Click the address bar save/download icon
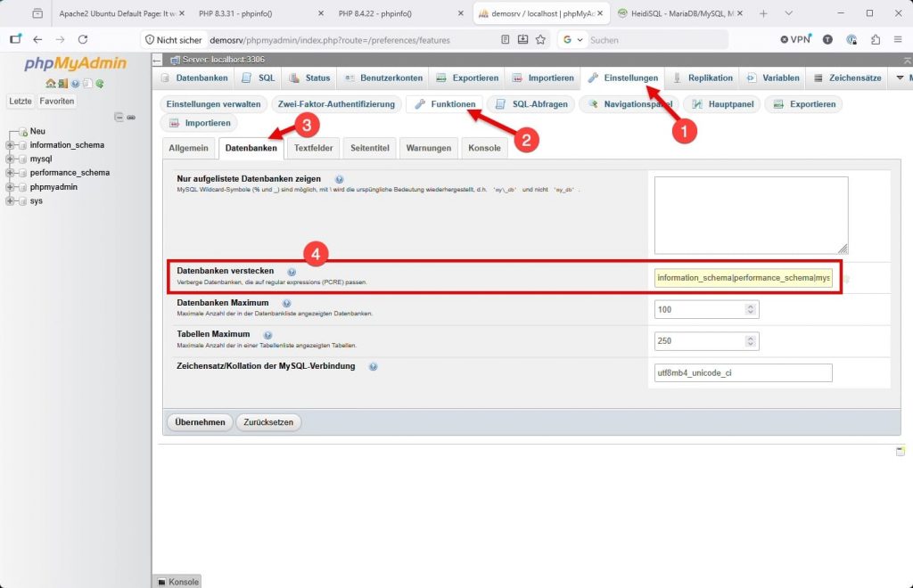The image size is (913, 588). point(522,39)
